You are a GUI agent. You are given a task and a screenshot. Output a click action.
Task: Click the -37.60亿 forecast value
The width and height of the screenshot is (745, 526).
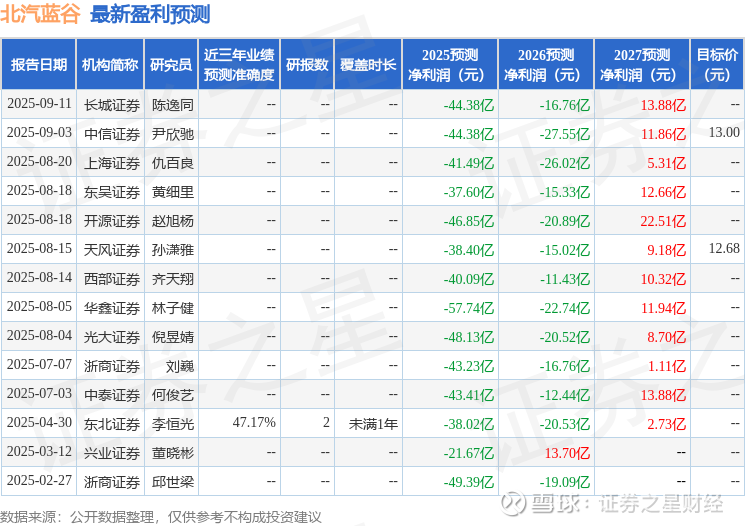(468, 192)
